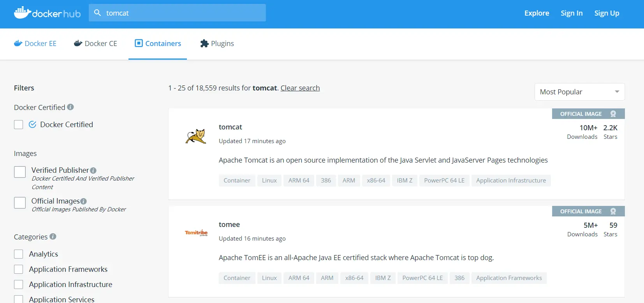Screen dimensions: 644x303
Task: Open the tomcat repository title
Action: pyautogui.click(x=231, y=127)
